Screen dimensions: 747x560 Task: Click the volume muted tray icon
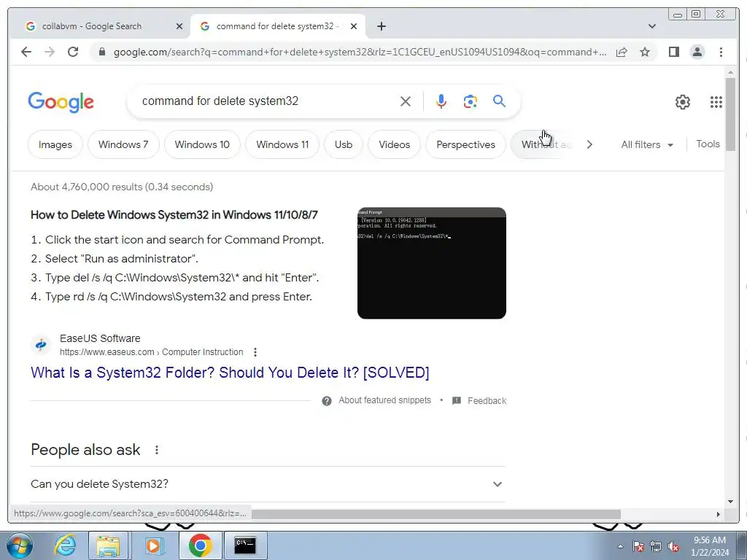click(673, 546)
